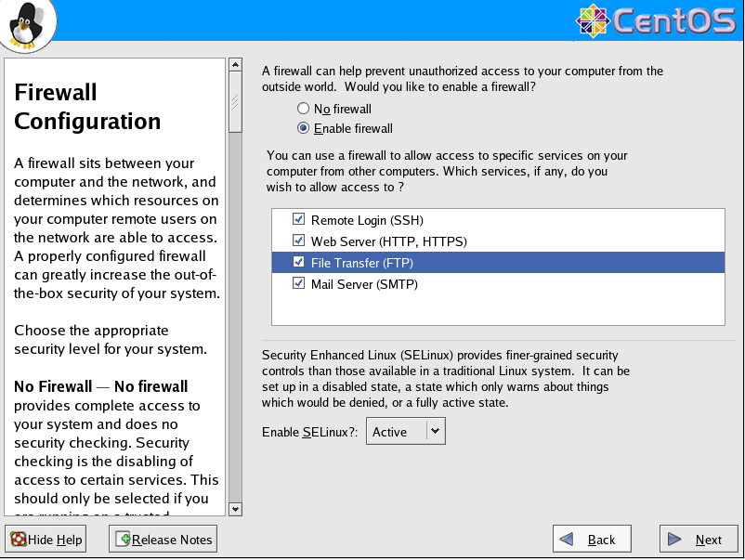Click the scrollbar track below the thumb
This screenshot has height=560, width=745.
coord(235,325)
